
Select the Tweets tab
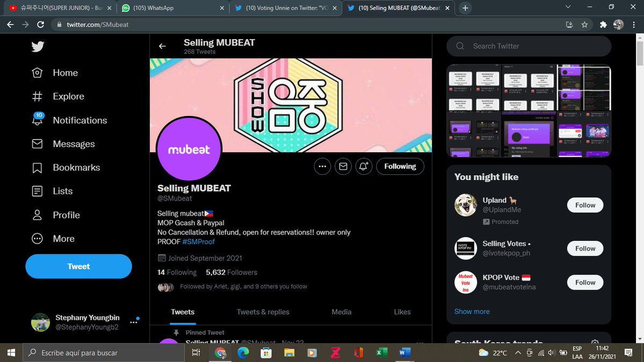[x=182, y=312]
